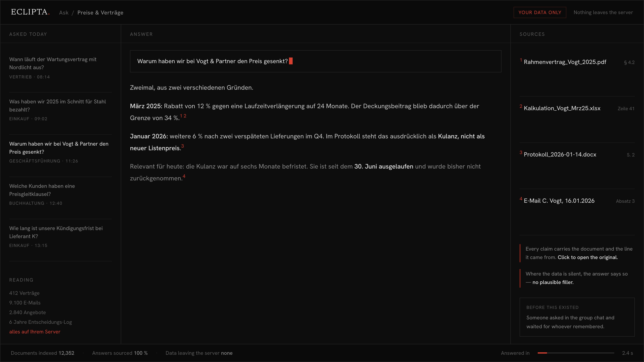Click '30. Juni ausgelaufen' highlighted text
Viewport: 644px width, 362px height.
[384, 166]
